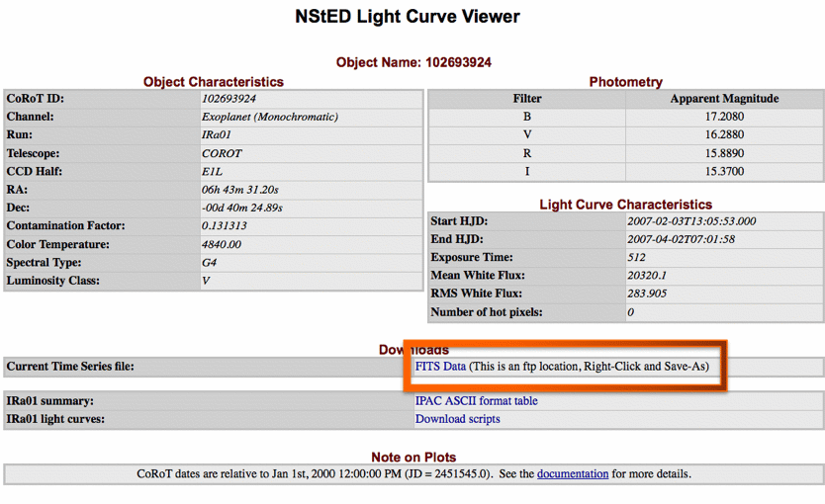Click the Download scripts link
The width and height of the screenshot is (825, 504).
point(457,419)
